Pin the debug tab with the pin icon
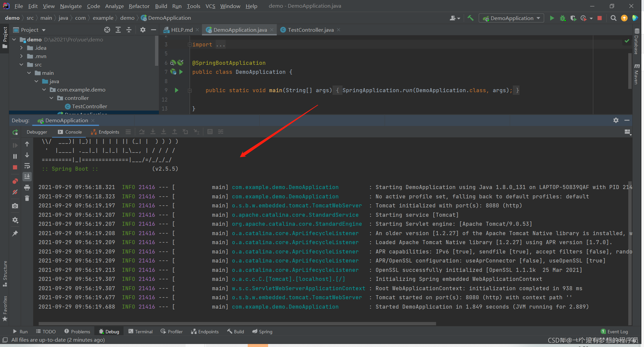644x347 pixels. 15,233
